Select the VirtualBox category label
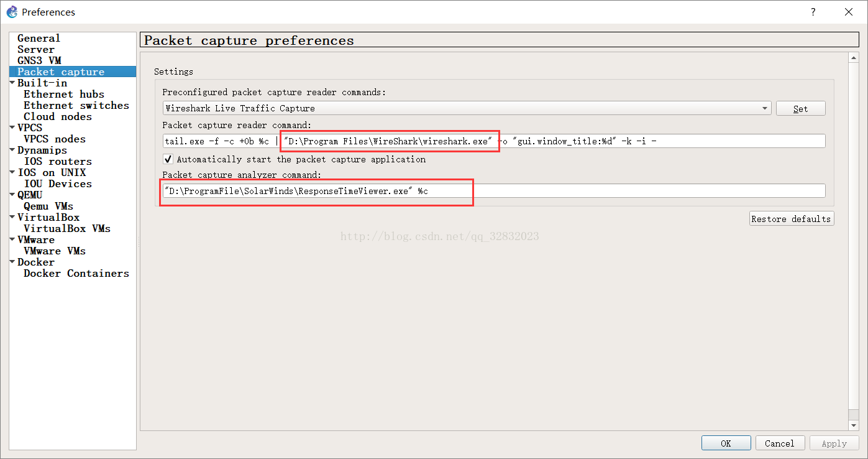 pos(48,218)
